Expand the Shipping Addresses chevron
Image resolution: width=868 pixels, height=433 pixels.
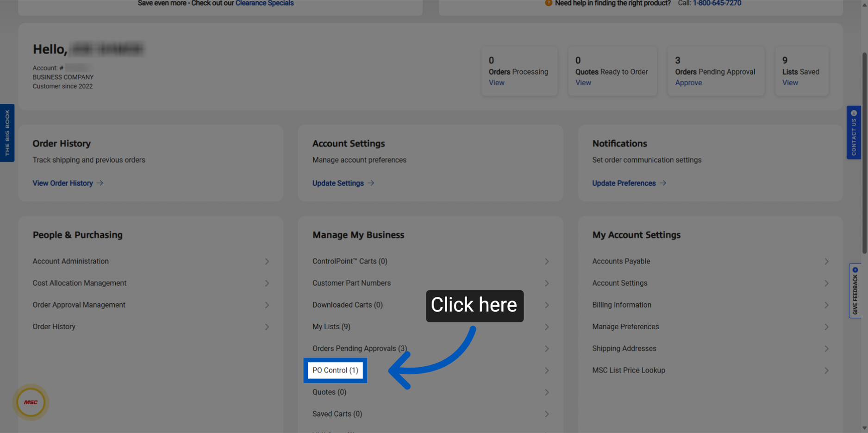(826, 349)
